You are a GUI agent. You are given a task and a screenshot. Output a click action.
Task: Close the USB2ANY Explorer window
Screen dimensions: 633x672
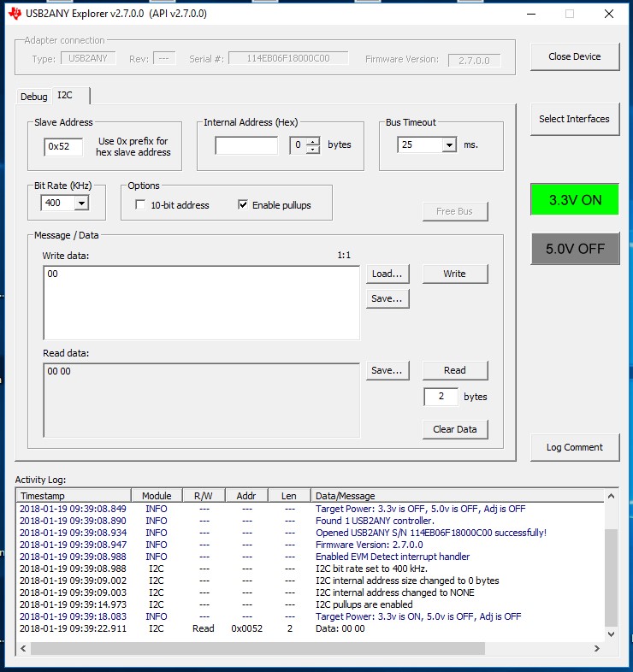pyautogui.click(x=608, y=14)
